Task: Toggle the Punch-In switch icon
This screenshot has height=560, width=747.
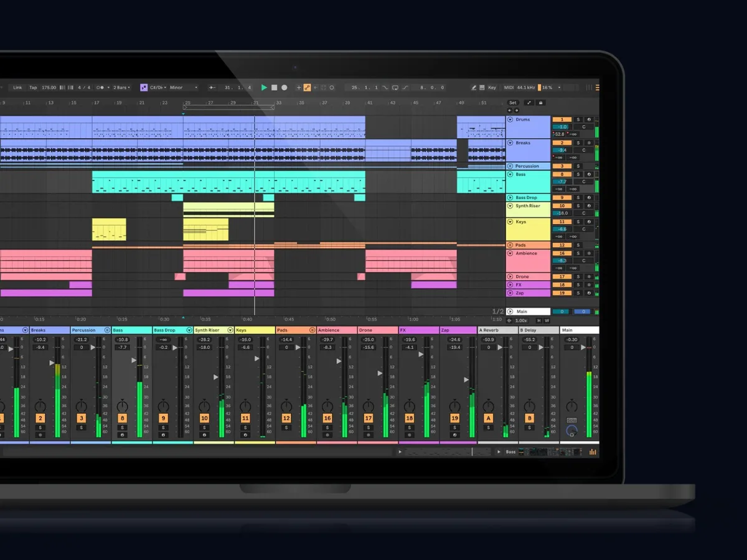Action: (x=385, y=88)
